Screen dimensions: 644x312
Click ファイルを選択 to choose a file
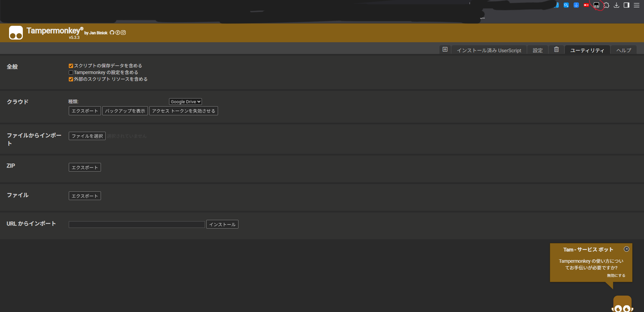coord(87,136)
